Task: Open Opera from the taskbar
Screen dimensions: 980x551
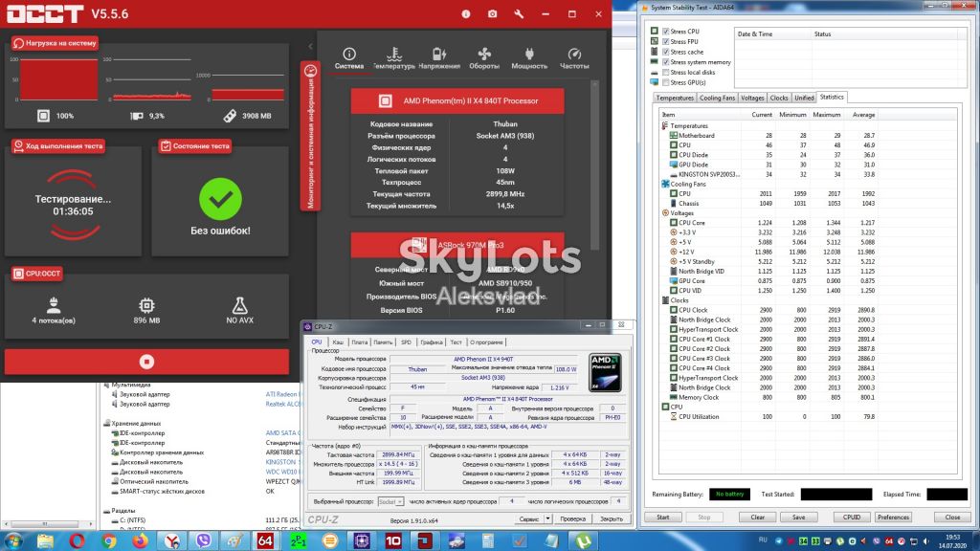Action: click(77, 541)
